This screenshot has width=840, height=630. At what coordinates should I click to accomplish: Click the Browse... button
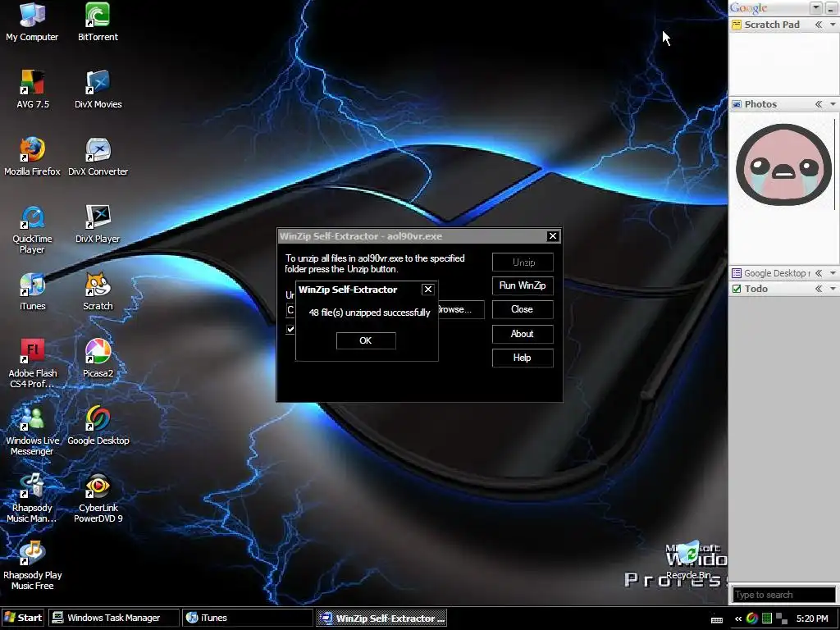[x=461, y=309]
